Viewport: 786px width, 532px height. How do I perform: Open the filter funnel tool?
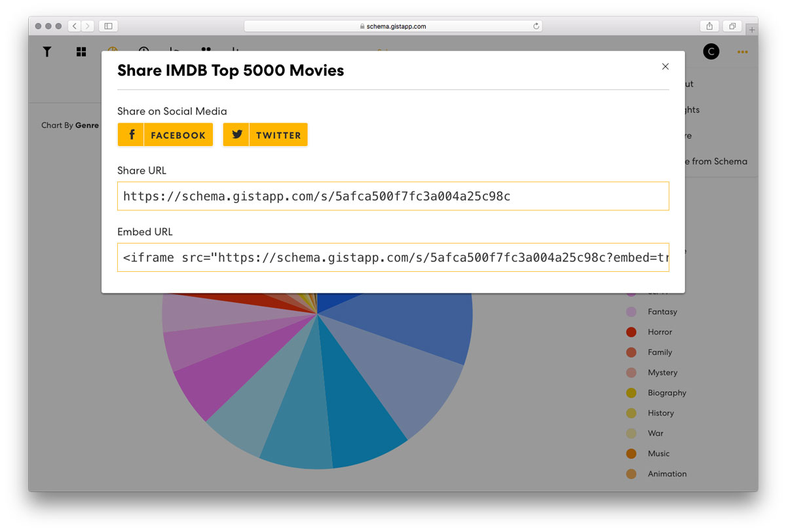pos(47,52)
